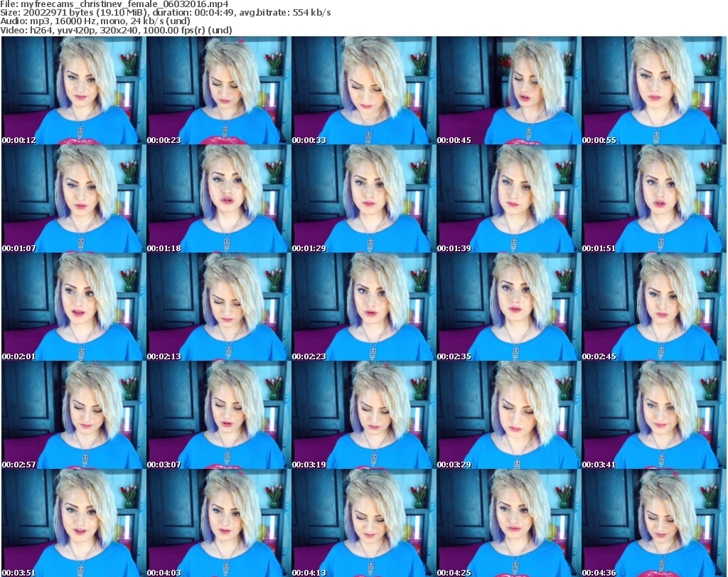Click the frame timestamped 00:03:41

(654, 415)
